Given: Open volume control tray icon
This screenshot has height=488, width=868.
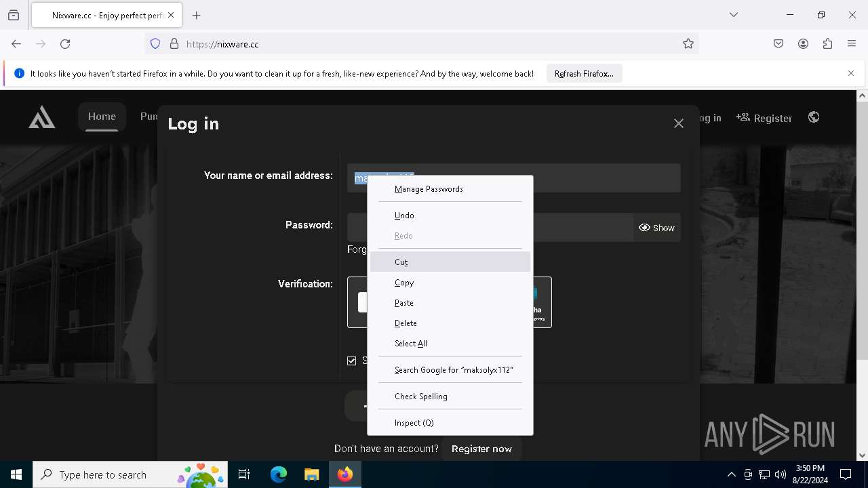Looking at the screenshot, I should pos(781,474).
